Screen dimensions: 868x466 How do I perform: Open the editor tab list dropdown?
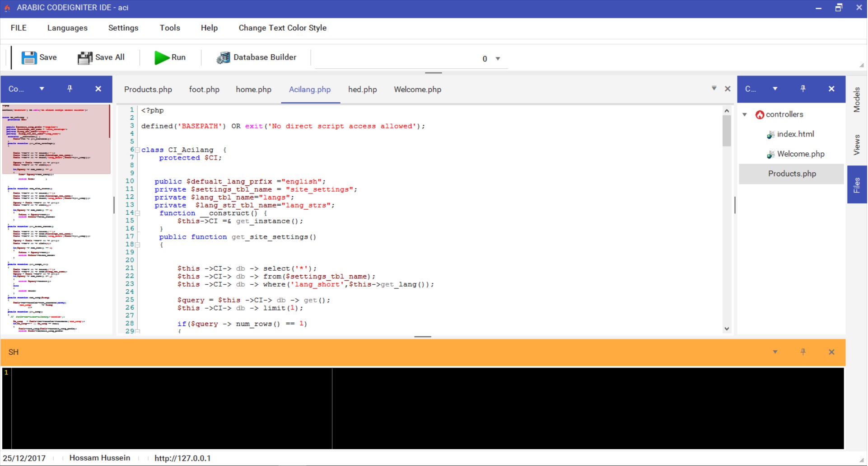714,88
